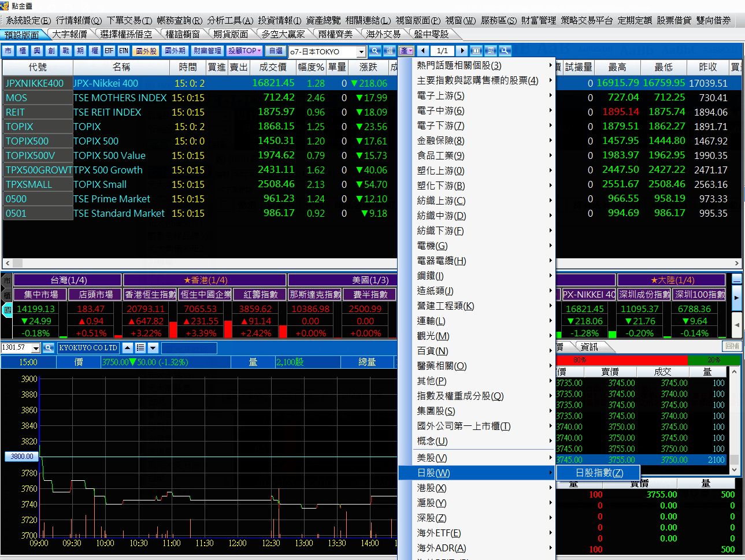Click the up-arrow button next to KYOKUYO CO LTD

[128, 348]
